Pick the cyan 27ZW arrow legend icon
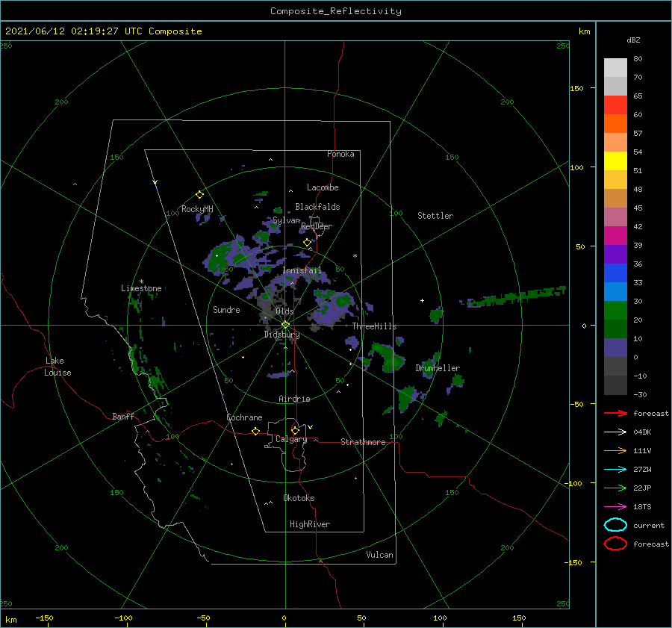This screenshot has width=672, height=628. tap(615, 470)
